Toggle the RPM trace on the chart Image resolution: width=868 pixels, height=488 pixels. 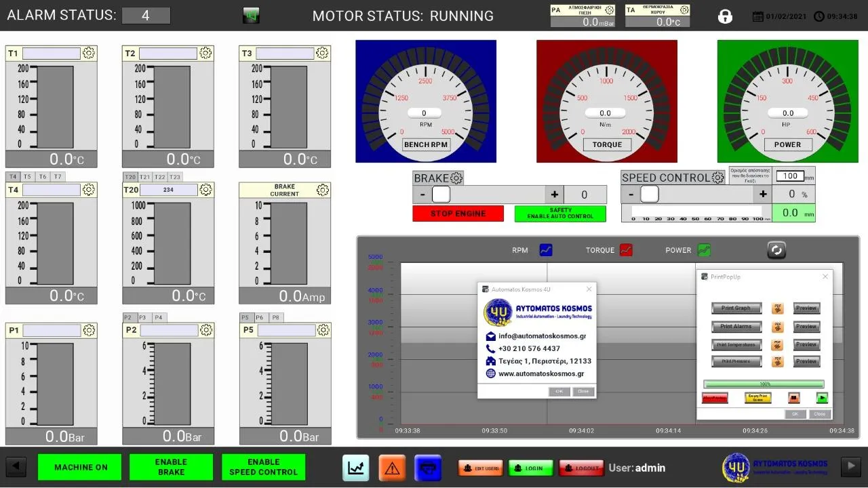[546, 250]
